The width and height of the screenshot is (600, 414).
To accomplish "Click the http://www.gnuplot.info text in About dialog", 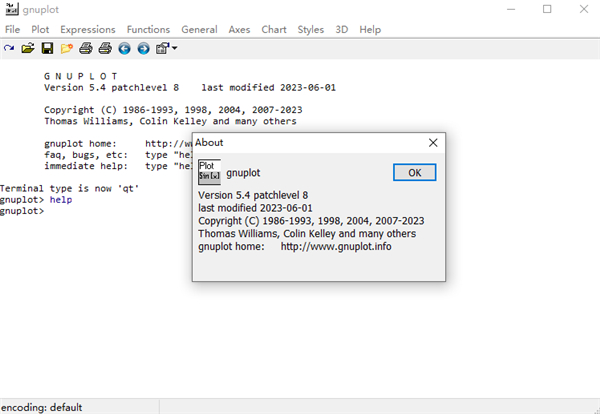I will click(336, 246).
